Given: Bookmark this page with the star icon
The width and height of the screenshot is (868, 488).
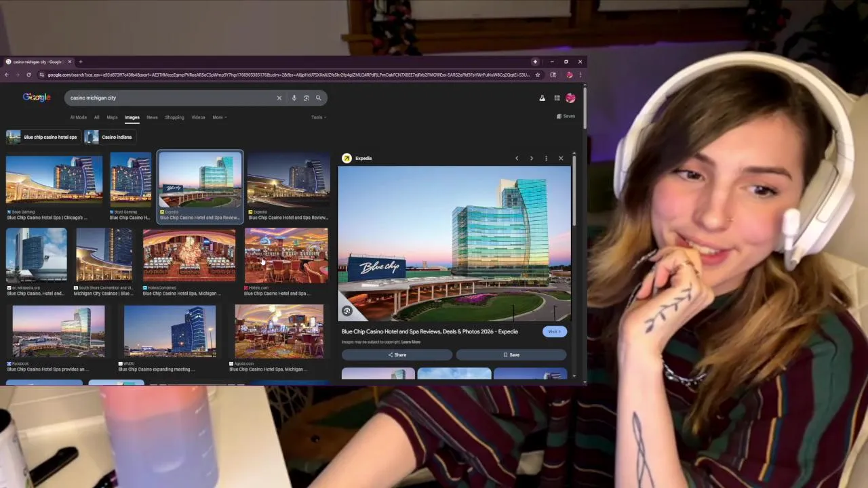Looking at the screenshot, I should (x=538, y=75).
